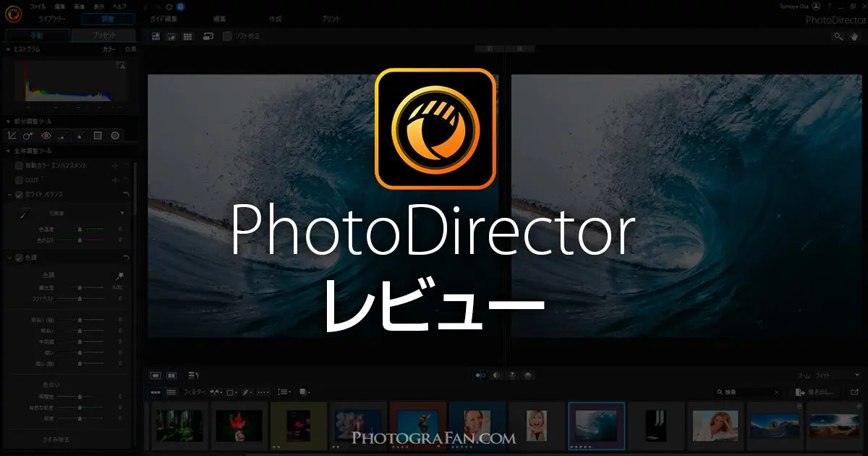The width and height of the screenshot is (868, 456).
Task: Select the hand pan tool
Action: point(854,36)
